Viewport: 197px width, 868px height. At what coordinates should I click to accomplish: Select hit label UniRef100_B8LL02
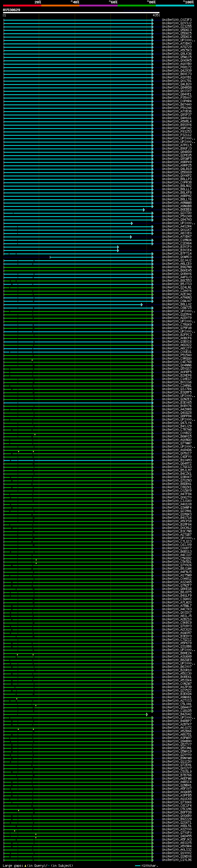(x=177, y=305)
